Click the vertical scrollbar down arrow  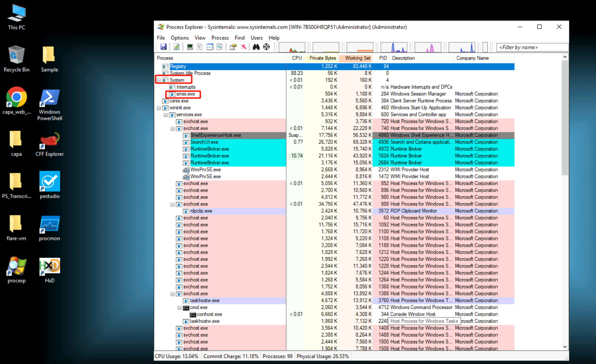(x=565, y=347)
